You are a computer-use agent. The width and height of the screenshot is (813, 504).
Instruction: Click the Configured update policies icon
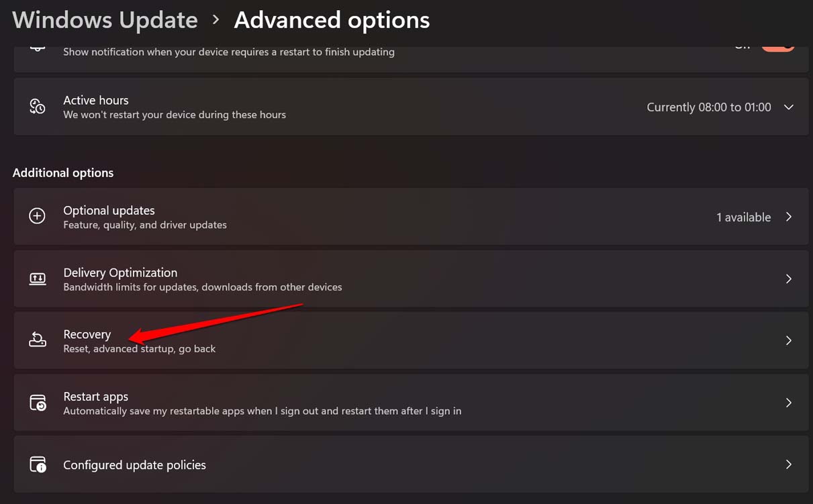tap(38, 464)
